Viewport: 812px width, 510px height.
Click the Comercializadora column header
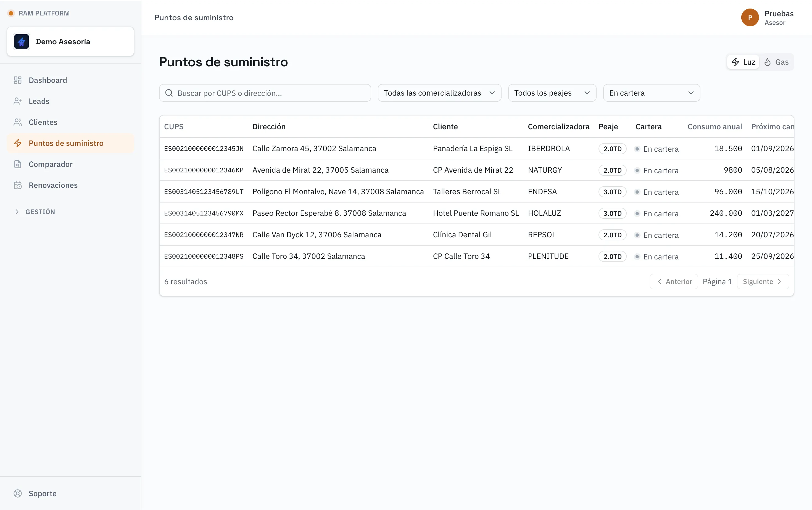(558, 127)
